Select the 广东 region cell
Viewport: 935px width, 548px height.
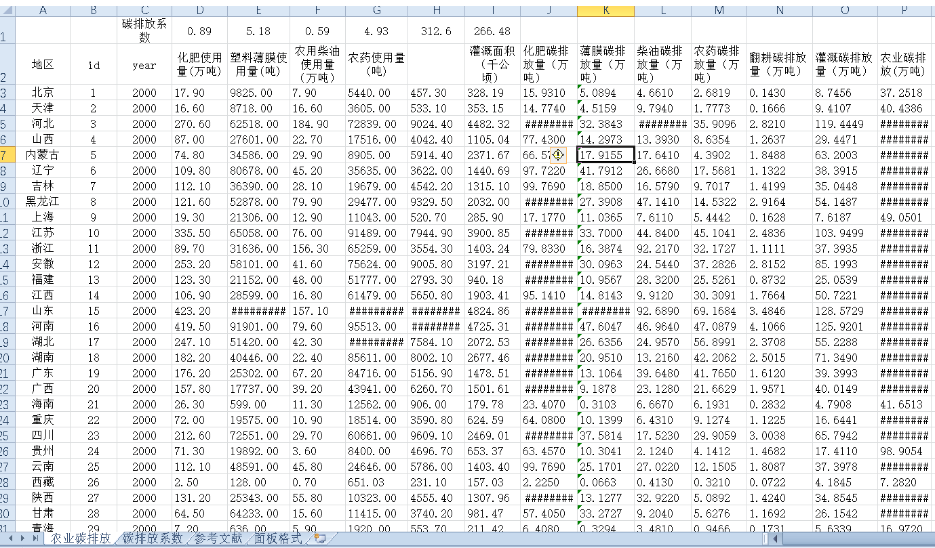click(42, 373)
